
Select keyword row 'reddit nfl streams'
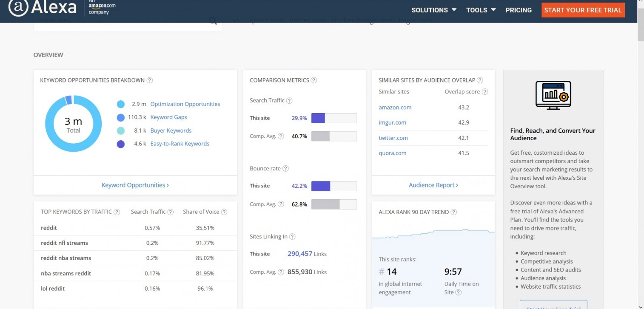click(x=135, y=243)
